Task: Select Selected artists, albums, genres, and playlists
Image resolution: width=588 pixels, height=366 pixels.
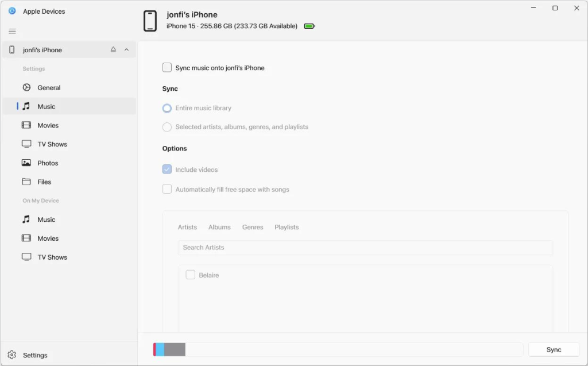Action: tap(167, 127)
